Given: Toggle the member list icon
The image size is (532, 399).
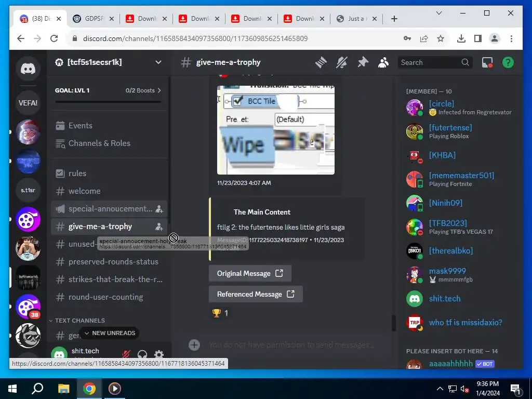Looking at the screenshot, I should (x=383, y=62).
